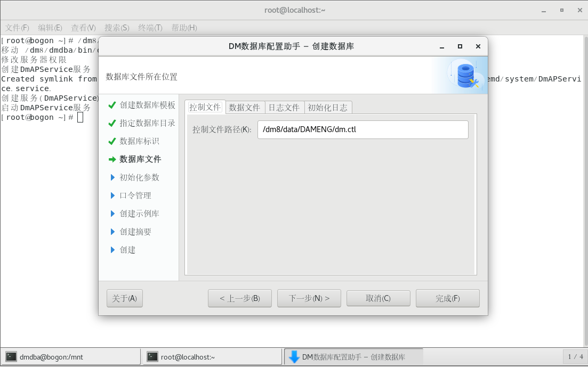Open the 日志文件 tab

point(284,108)
